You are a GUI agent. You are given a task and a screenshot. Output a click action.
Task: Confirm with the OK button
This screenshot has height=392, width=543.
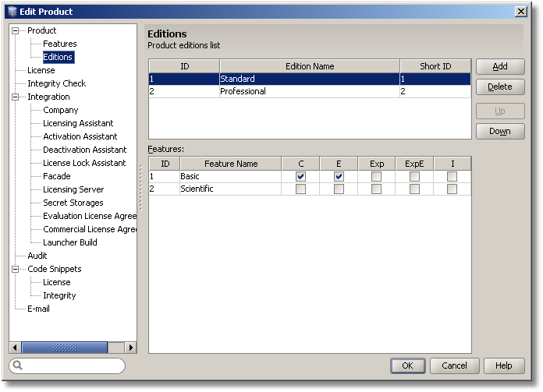point(407,366)
